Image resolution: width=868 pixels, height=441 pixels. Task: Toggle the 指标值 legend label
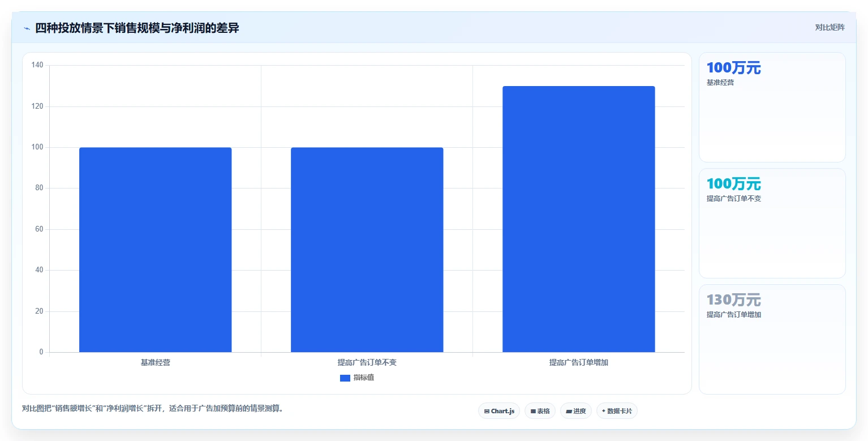(364, 378)
